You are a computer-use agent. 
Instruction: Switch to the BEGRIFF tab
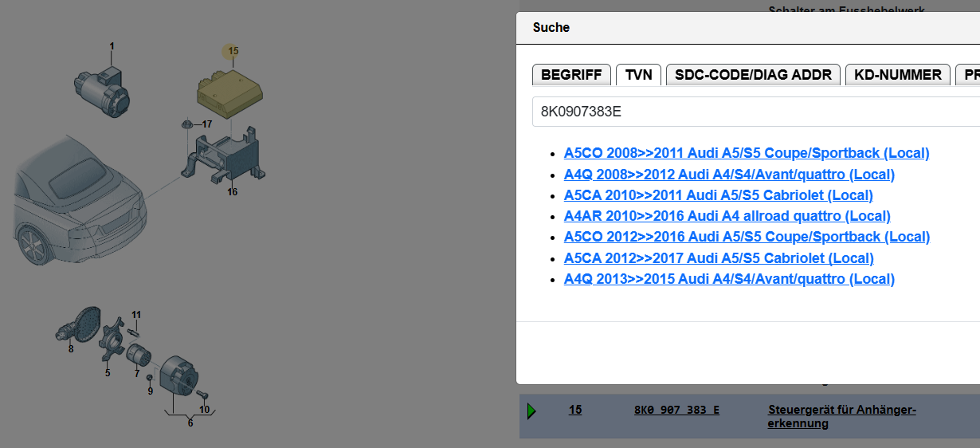click(571, 75)
